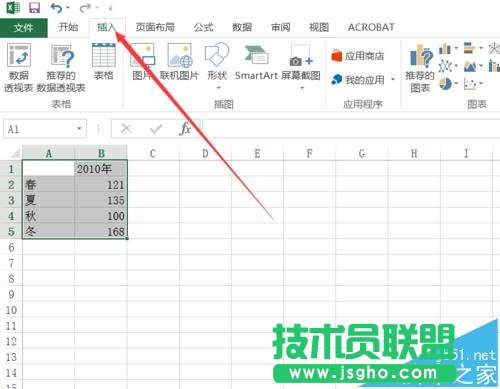Open the 形状 shapes gallery

[x=217, y=62]
